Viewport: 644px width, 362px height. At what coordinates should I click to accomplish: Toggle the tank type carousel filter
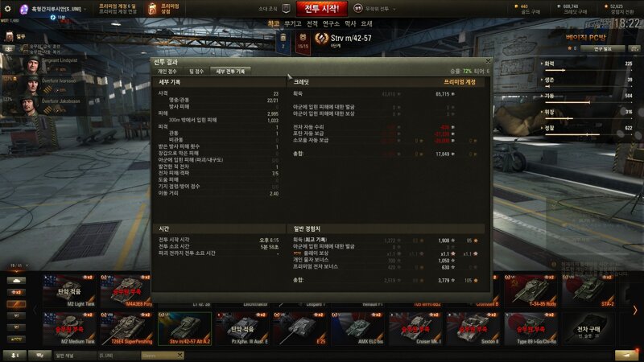(x=16, y=281)
